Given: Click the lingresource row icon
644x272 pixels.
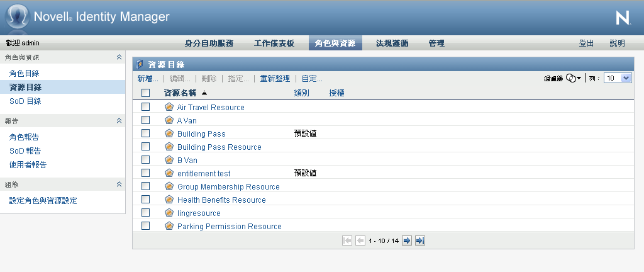Looking at the screenshot, I should 169,212.
